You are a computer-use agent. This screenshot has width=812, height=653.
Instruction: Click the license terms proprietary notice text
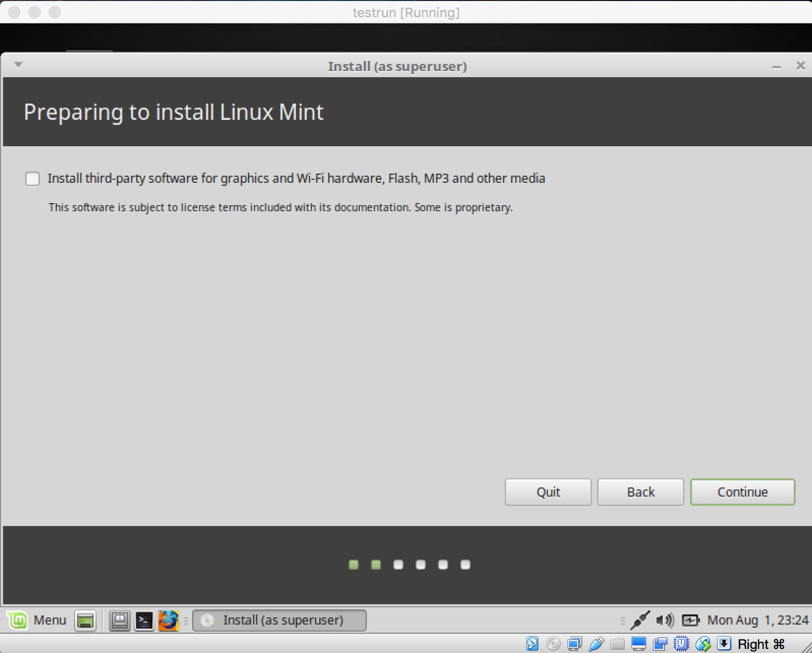(280, 207)
